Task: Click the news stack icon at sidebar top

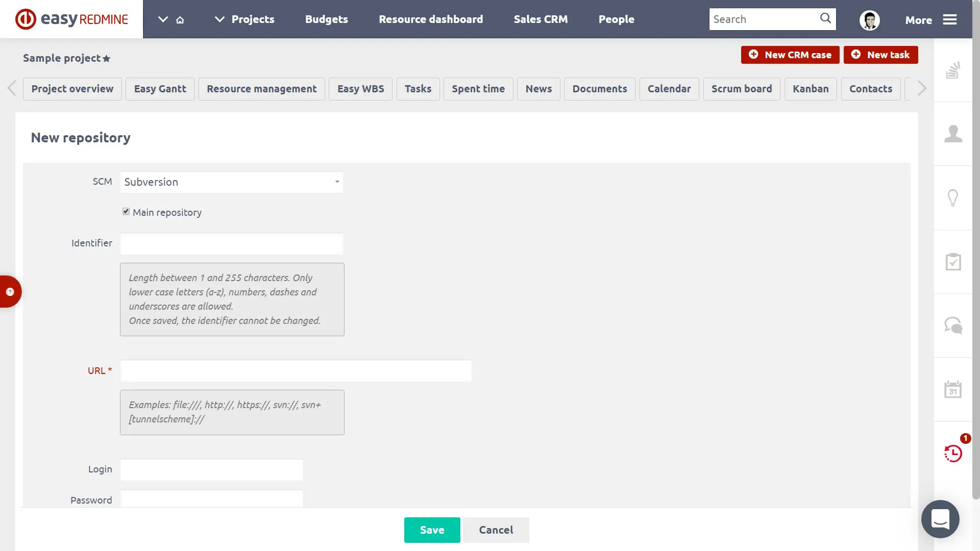Action: tap(953, 70)
